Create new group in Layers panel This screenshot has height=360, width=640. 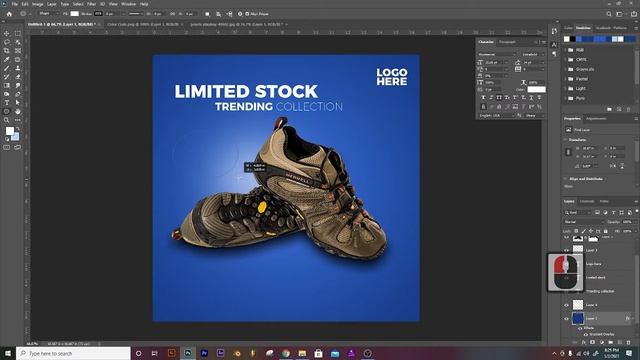coord(611,342)
